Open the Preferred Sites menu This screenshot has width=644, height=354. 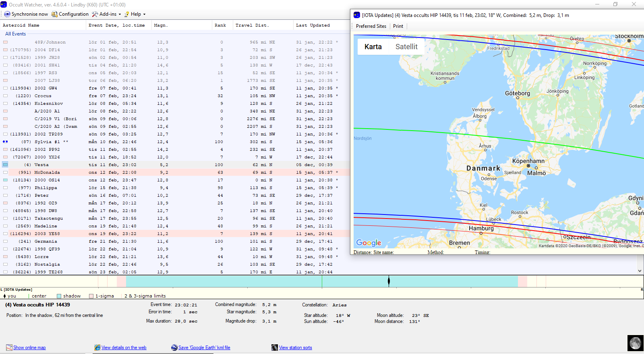coord(371,26)
